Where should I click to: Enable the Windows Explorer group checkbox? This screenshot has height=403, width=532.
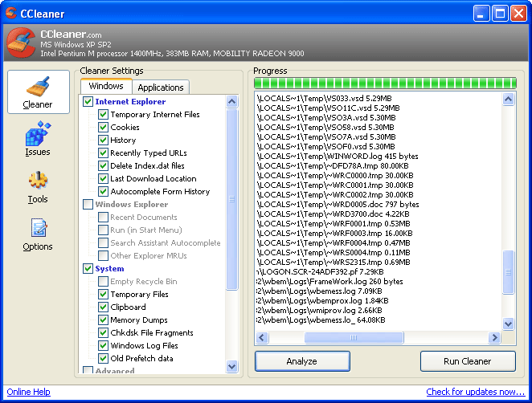88,205
